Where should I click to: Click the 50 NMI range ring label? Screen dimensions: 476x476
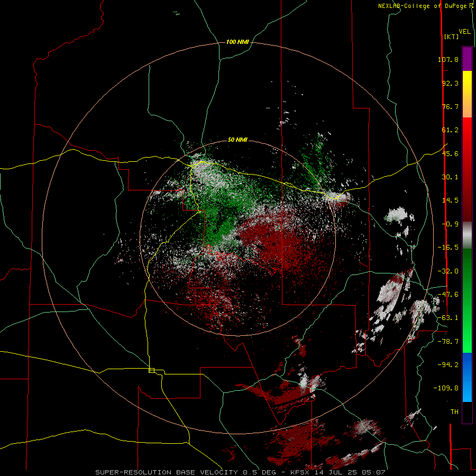pos(237,140)
